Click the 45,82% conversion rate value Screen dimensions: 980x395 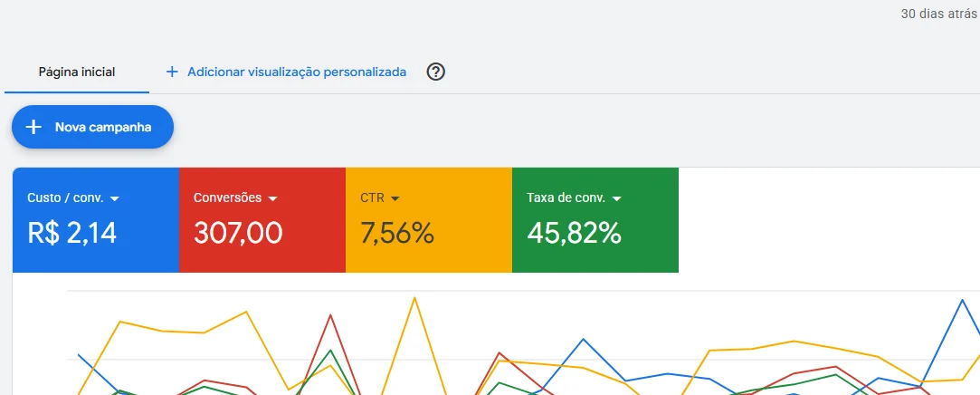[574, 233]
